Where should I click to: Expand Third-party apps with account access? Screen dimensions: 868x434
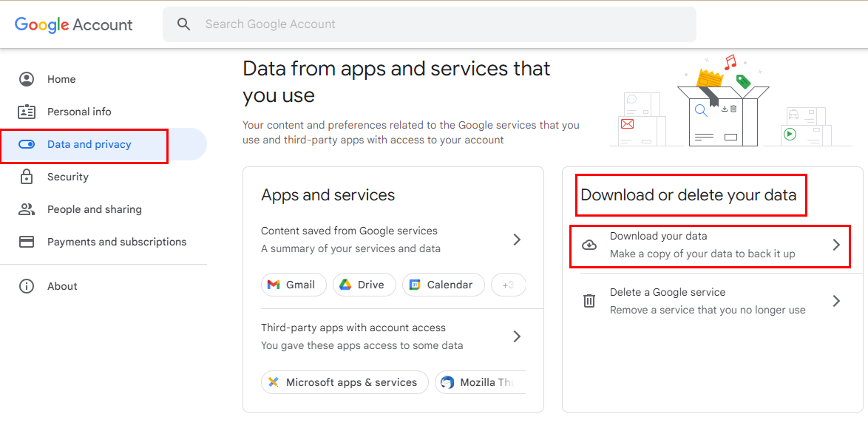(x=517, y=336)
